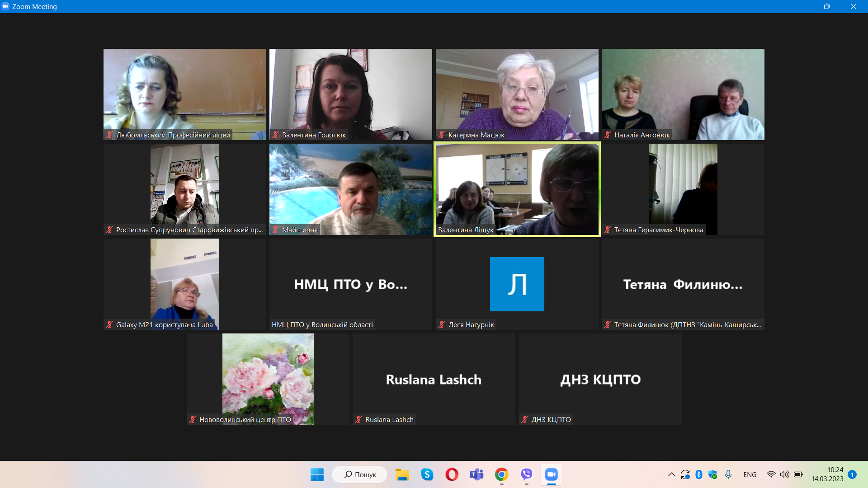Image resolution: width=868 pixels, height=488 pixels.
Task: Select Катерина Мацюк's video tile
Action: [x=517, y=94]
